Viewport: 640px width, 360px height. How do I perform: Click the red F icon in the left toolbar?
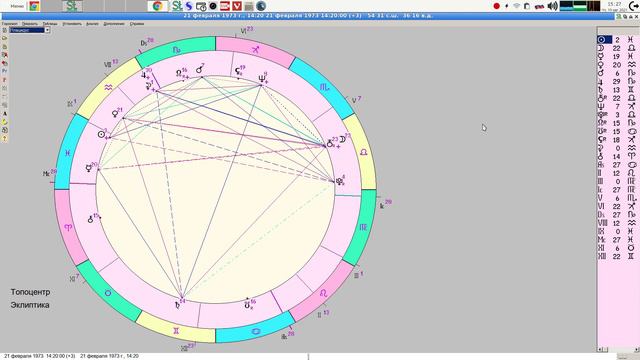(4, 80)
